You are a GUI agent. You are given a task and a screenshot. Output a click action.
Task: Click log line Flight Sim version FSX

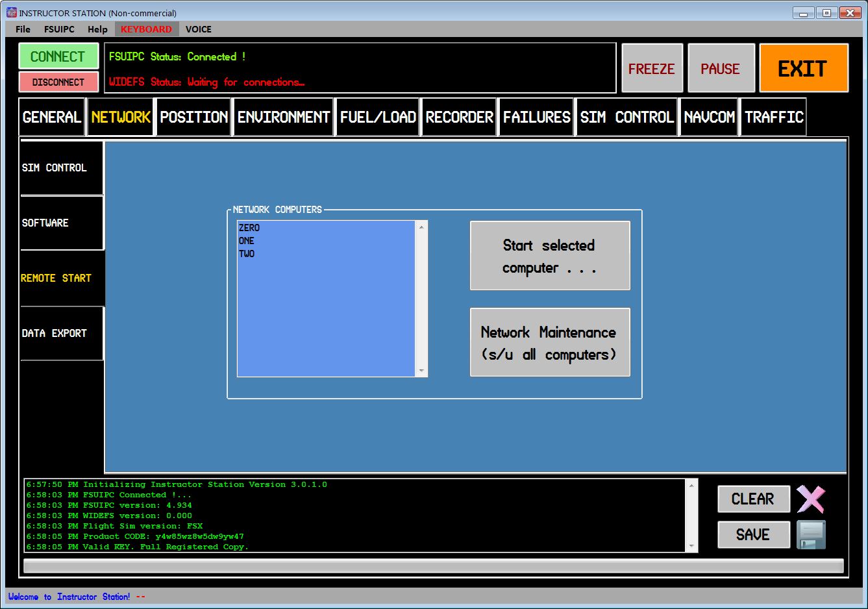click(x=114, y=526)
